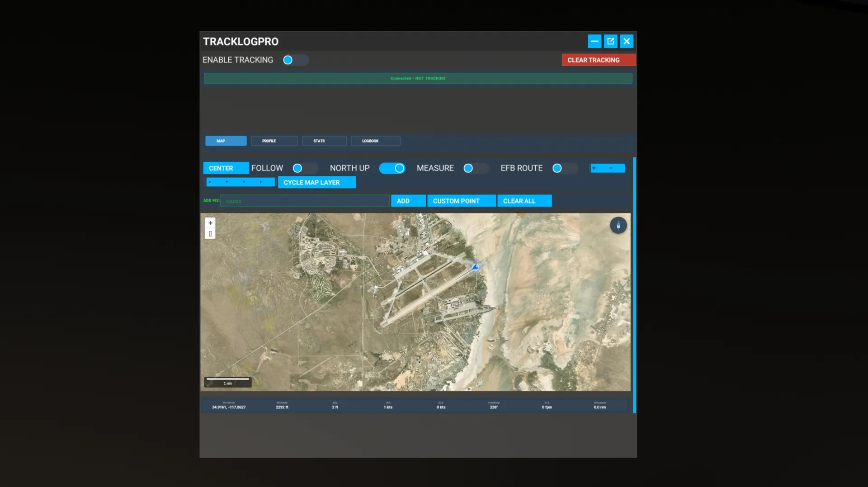Click the aircraft position marker on map
The image size is (868, 487).
click(x=476, y=267)
